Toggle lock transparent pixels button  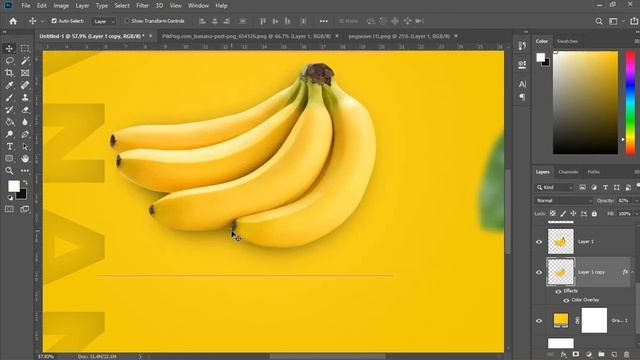(553, 213)
